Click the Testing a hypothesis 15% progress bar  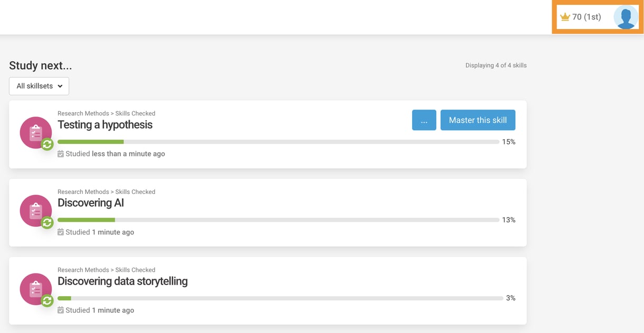(x=278, y=142)
